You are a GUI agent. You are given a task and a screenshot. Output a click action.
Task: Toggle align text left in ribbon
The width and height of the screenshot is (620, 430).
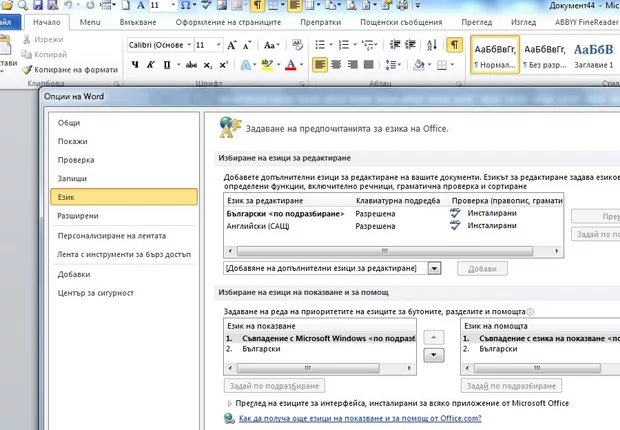pos(321,65)
